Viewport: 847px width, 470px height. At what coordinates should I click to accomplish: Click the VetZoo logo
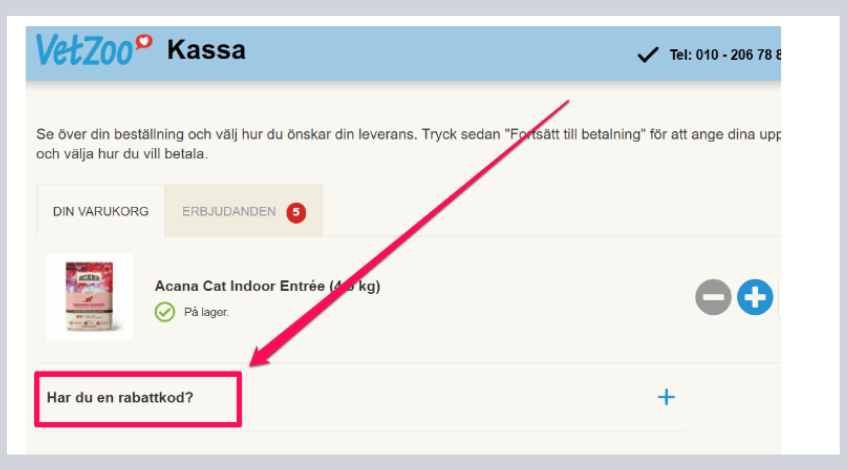tap(93, 50)
